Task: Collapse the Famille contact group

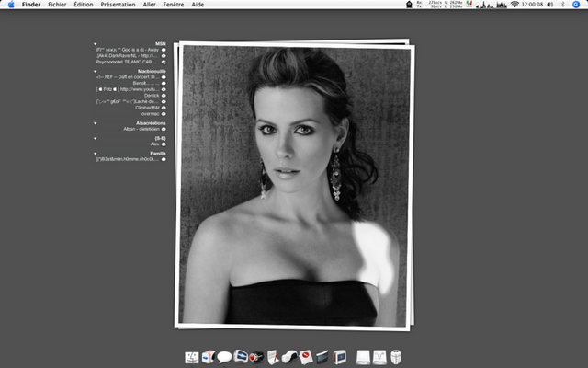Action: click(x=95, y=153)
